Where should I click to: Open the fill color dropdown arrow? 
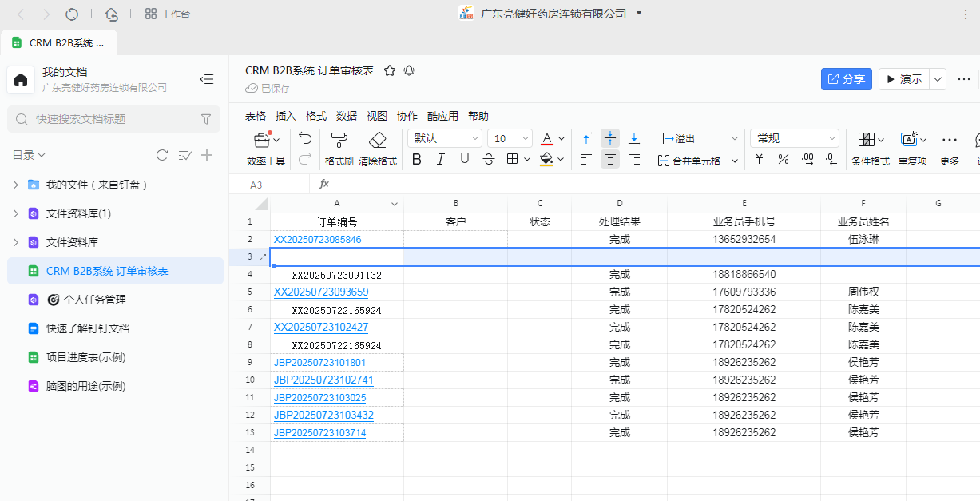[x=561, y=160]
